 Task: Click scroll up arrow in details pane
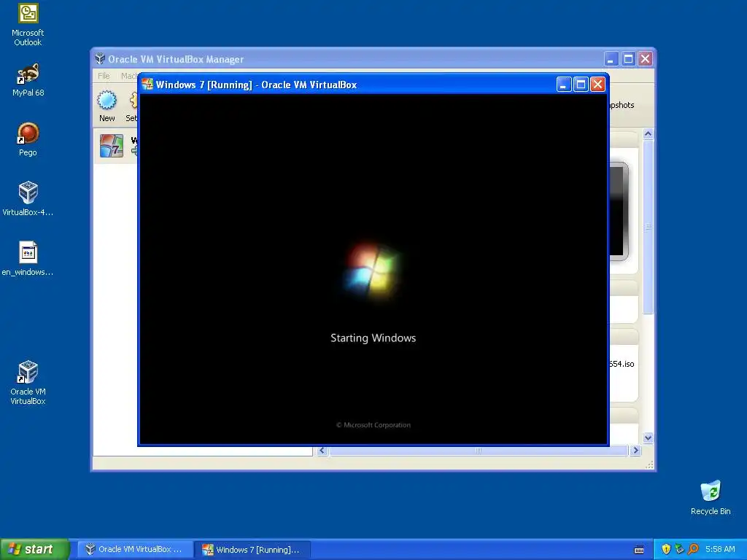click(648, 134)
